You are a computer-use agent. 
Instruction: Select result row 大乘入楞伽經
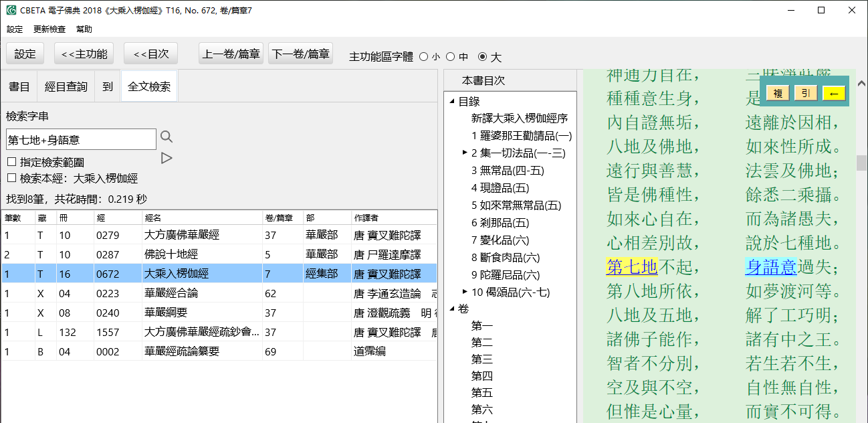coord(219,274)
